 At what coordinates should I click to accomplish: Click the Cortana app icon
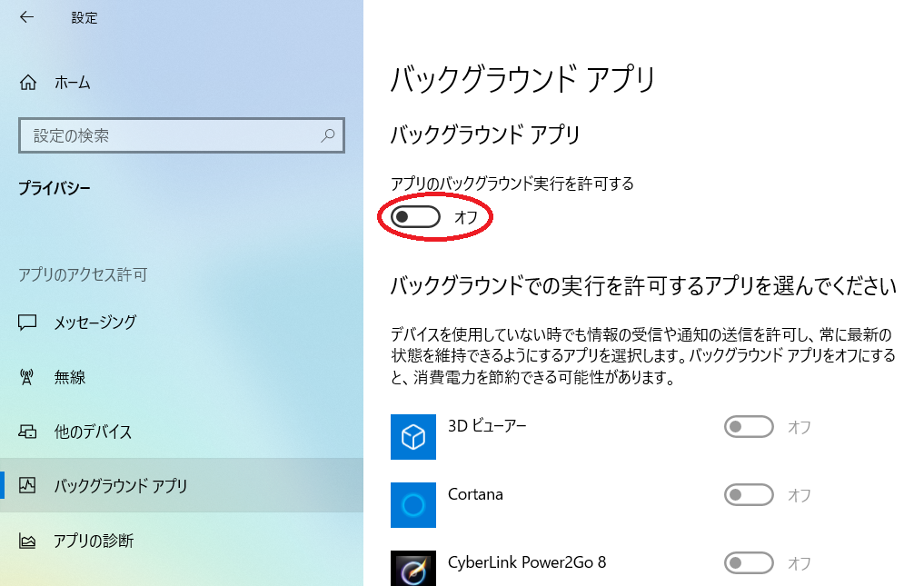[413, 505]
